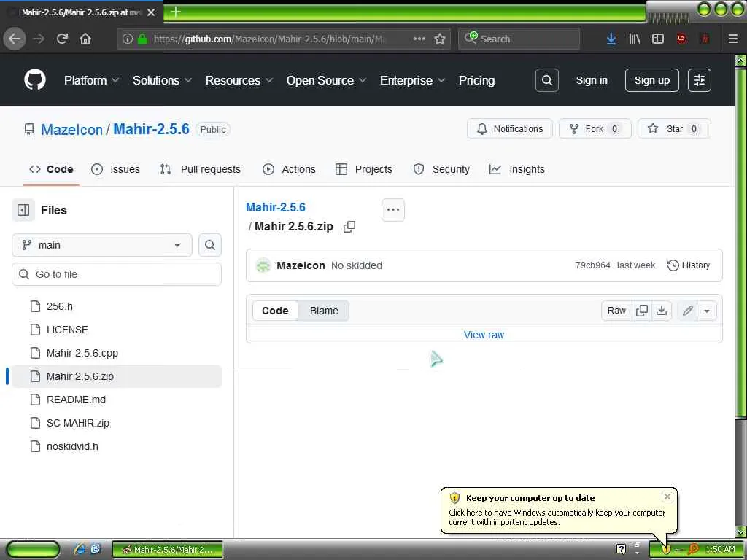Open the main branch selector dropdown

point(102,245)
